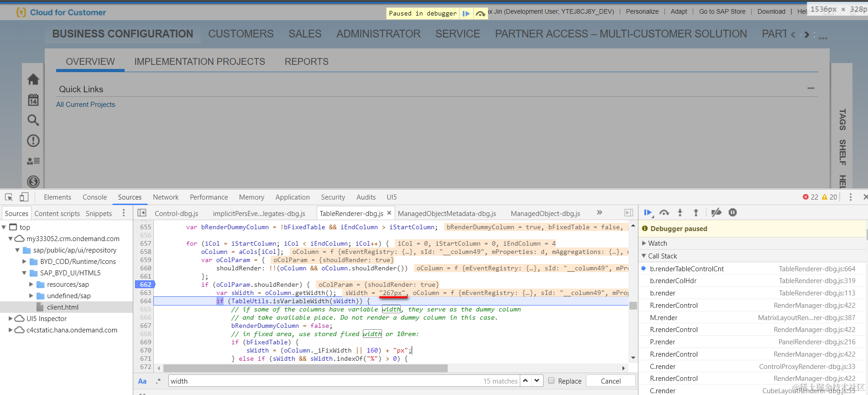This screenshot has height=395, width=868.
Task: Expand undefined/sap folder
Action: click(31, 295)
